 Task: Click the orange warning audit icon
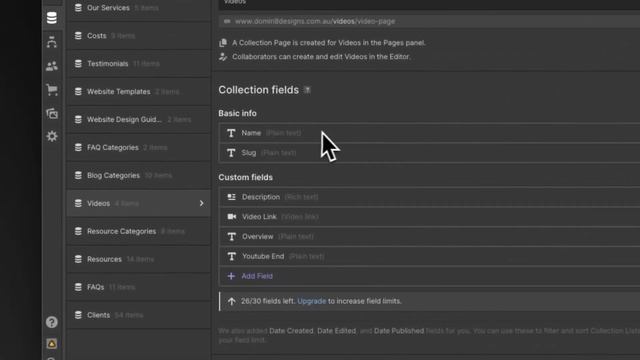[x=52, y=344]
